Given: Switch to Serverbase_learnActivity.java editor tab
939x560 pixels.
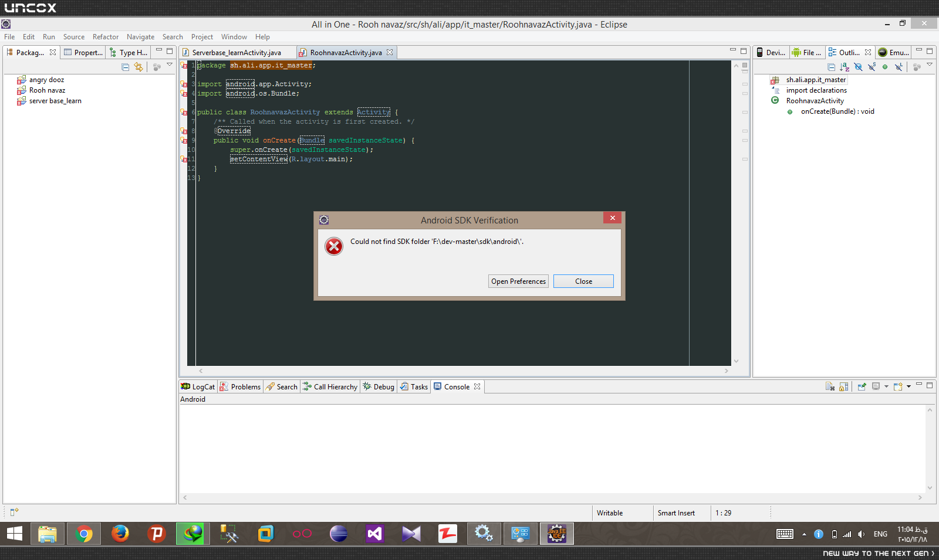Looking at the screenshot, I should 236,53.
